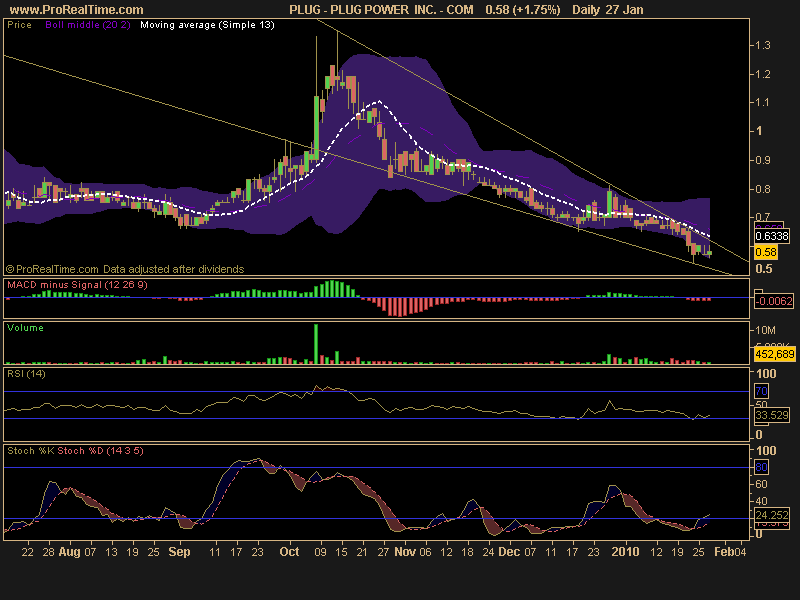The width and height of the screenshot is (800, 600).
Task: Click the 2010 year label on date axis
Action: [x=626, y=552]
